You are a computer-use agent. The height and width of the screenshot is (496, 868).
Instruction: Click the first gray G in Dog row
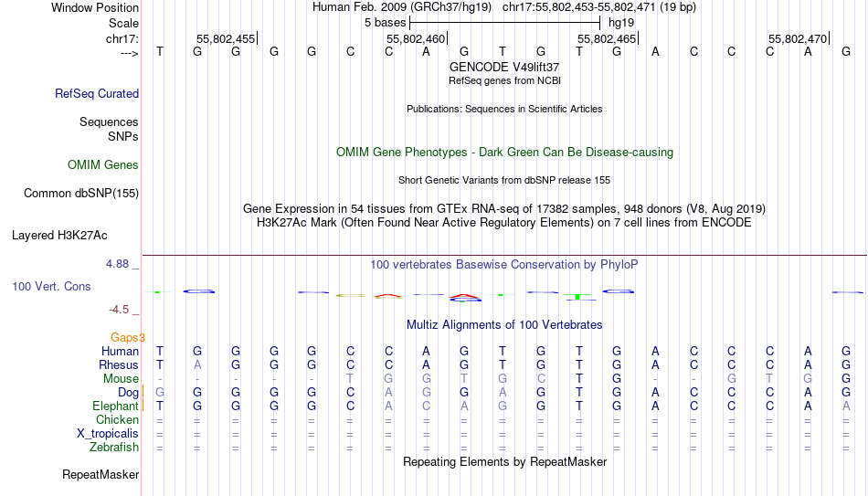[x=159, y=393]
